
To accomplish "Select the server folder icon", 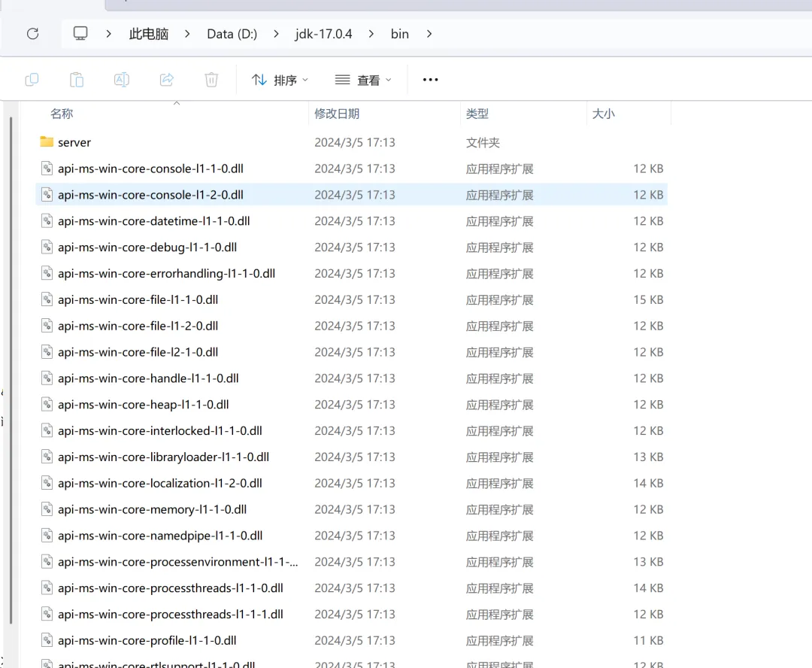I will click(x=47, y=141).
